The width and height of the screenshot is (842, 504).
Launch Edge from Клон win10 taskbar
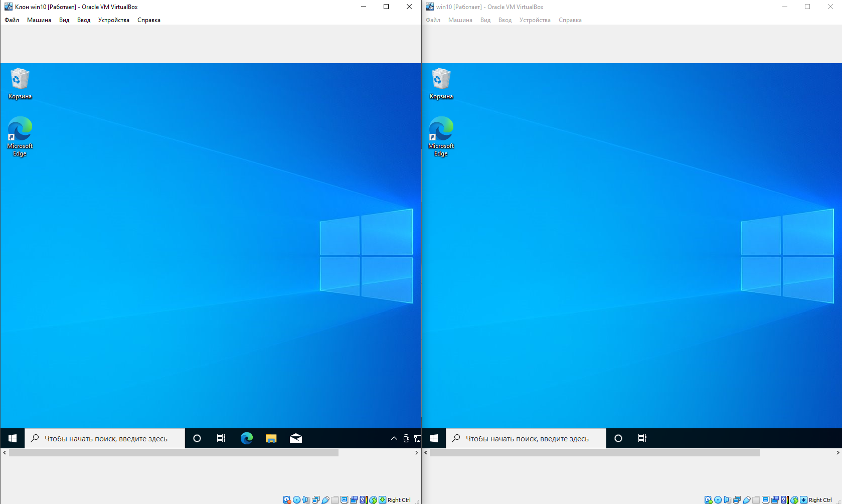pos(247,438)
